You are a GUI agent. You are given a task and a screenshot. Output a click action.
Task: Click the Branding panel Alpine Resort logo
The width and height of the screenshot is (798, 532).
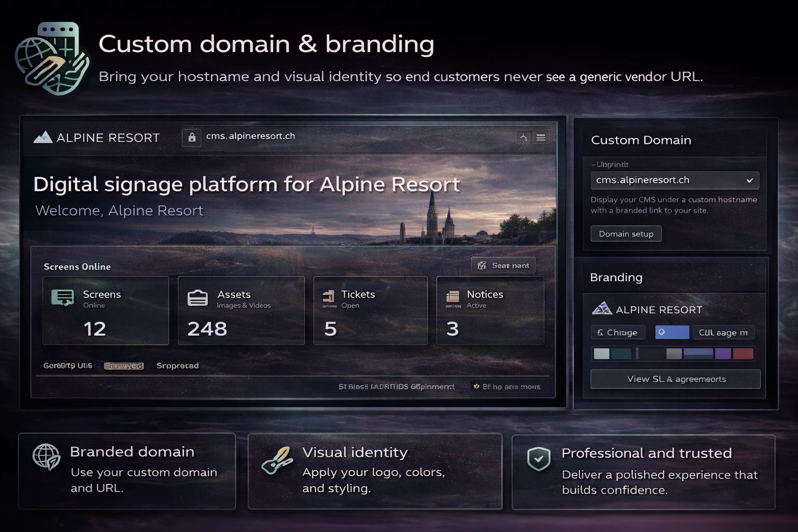tap(602, 309)
